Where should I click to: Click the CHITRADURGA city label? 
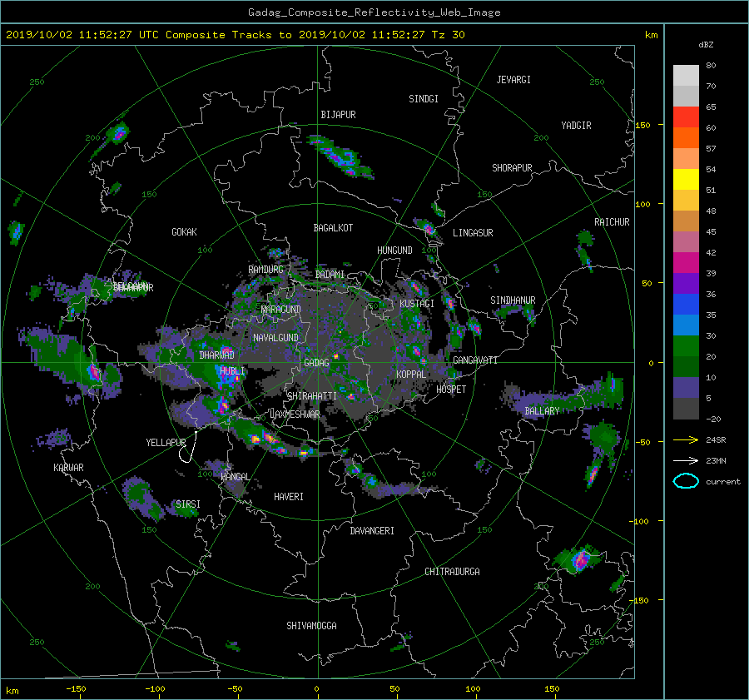click(x=452, y=572)
